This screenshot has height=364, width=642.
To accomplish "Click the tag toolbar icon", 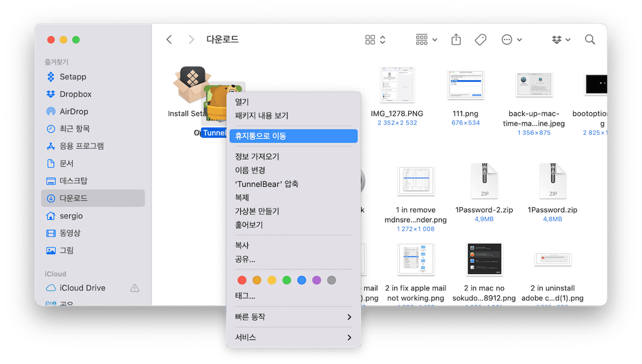I will point(480,40).
